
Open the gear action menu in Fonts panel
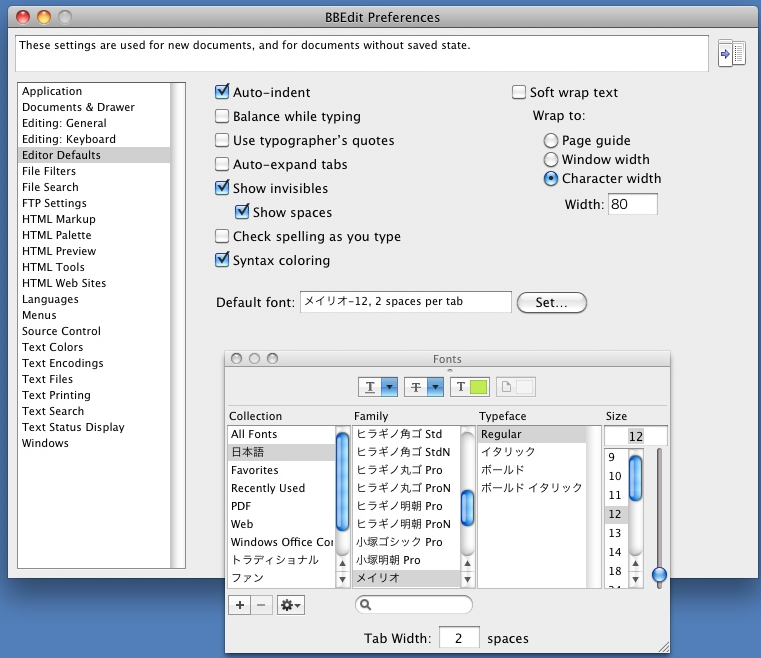tap(290, 605)
